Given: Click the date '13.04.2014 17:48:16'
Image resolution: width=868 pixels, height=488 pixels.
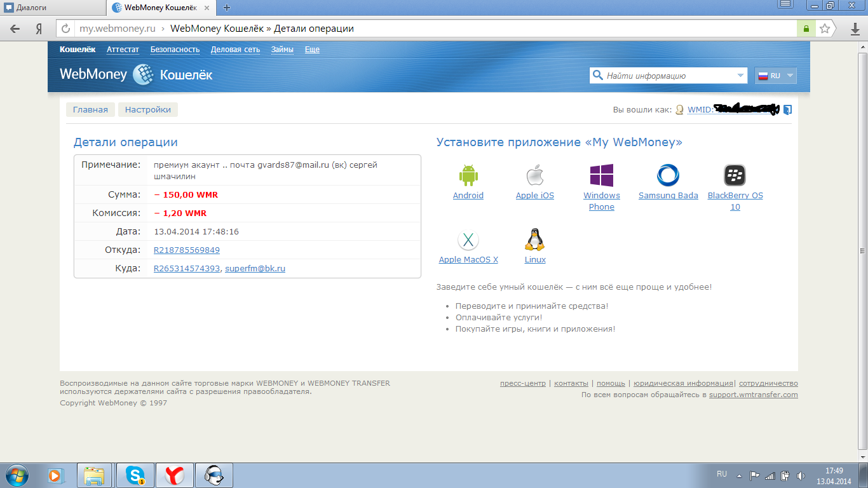Looking at the screenshot, I should click(196, 232).
